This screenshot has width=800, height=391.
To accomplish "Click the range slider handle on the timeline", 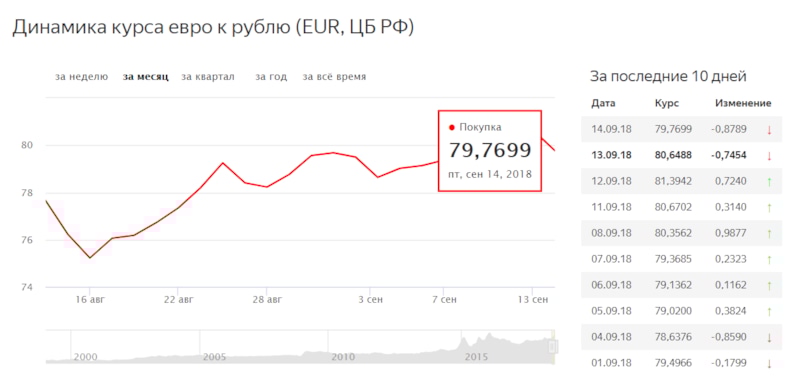I will pos(553,347).
